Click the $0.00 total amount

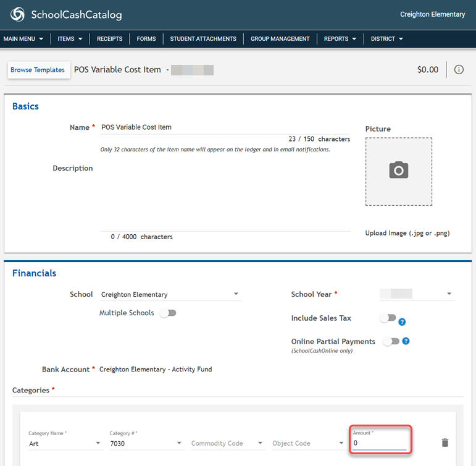pos(428,70)
